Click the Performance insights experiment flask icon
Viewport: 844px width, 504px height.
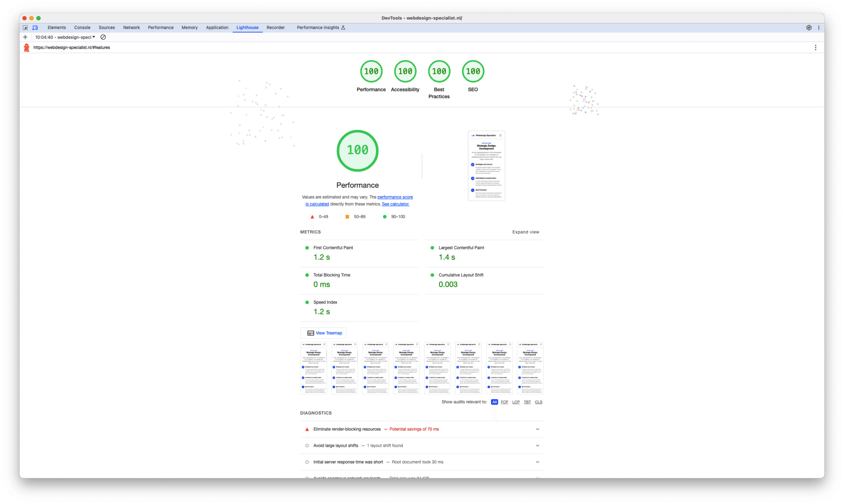[x=344, y=27]
